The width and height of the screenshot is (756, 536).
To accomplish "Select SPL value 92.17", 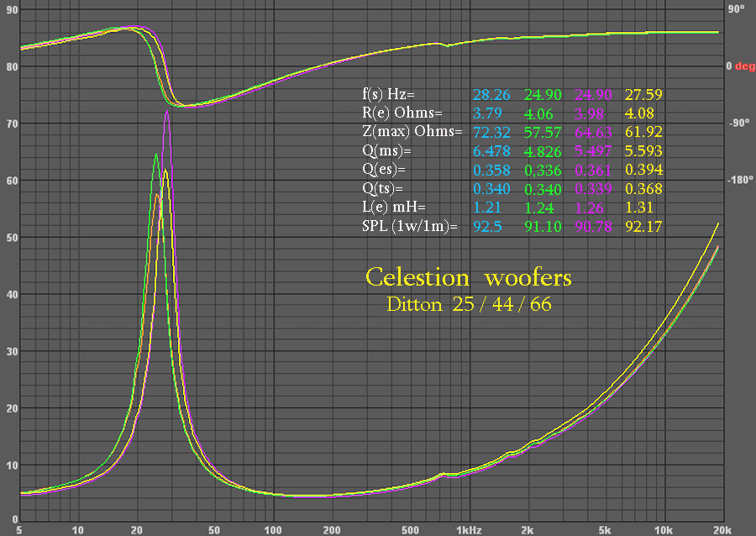I will point(643,227).
